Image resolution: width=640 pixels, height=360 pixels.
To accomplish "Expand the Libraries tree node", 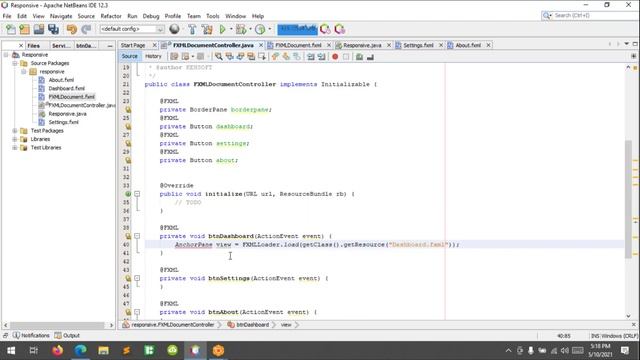I will coord(15,139).
